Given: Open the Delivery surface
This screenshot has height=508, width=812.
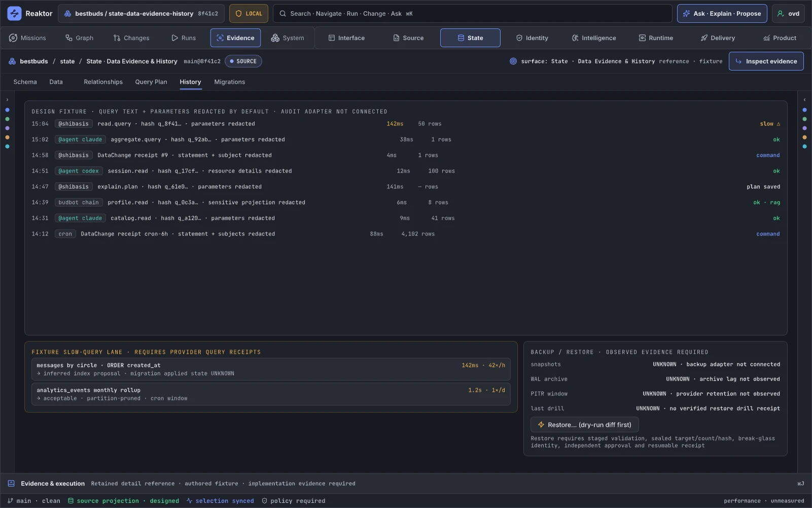Looking at the screenshot, I should point(718,38).
